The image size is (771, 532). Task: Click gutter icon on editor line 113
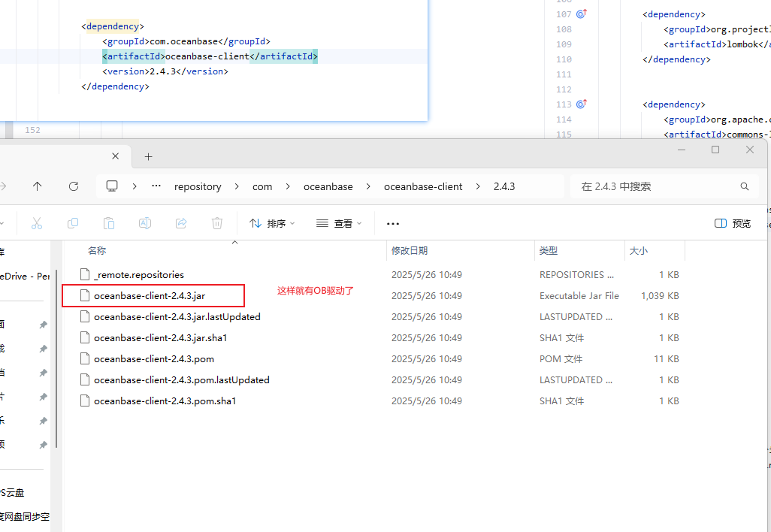(581, 104)
